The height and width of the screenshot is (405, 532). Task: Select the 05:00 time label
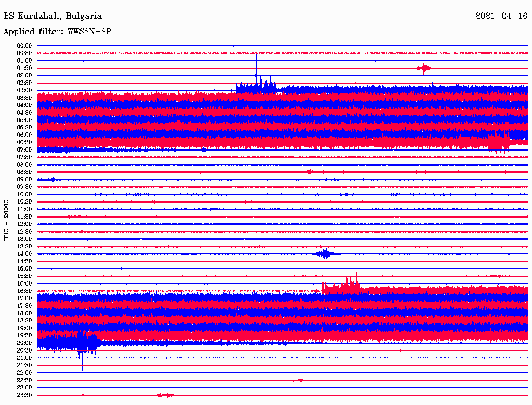pyautogui.click(x=24, y=120)
